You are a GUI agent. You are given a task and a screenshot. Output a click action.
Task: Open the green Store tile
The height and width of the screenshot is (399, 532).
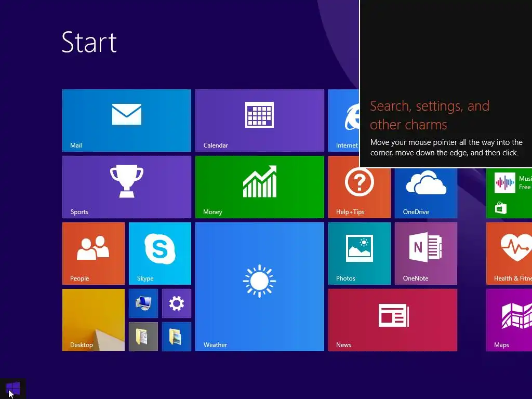click(x=509, y=193)
